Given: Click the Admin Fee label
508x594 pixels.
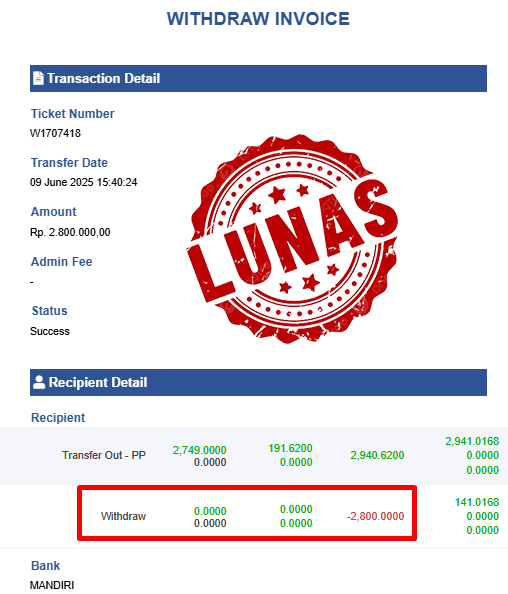Looking at the screenshot, I should point(61,261).
